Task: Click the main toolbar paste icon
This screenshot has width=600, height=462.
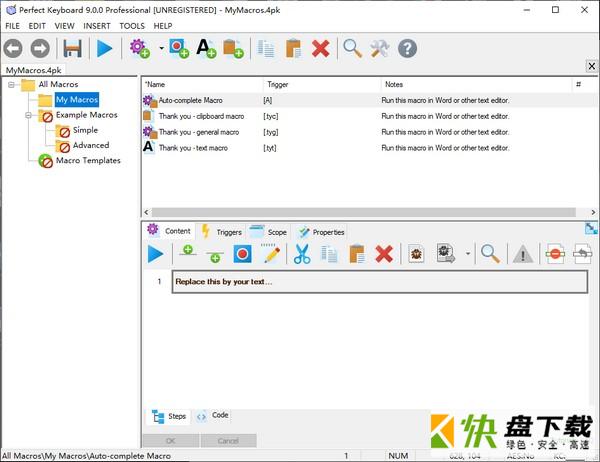Action: pyautogui.click(x=293, y=49)
